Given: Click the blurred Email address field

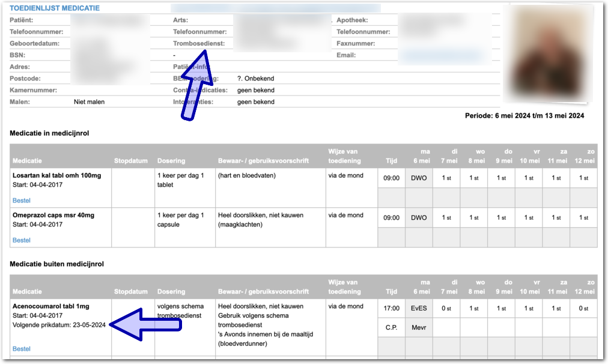Looking at the screenshot, I should (442, 56).
